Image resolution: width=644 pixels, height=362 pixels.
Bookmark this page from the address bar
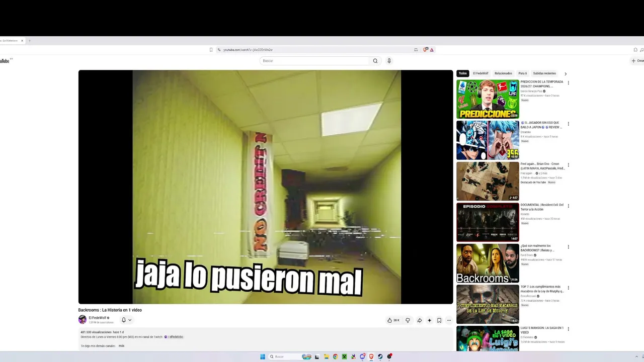click(x=211, y=50)
